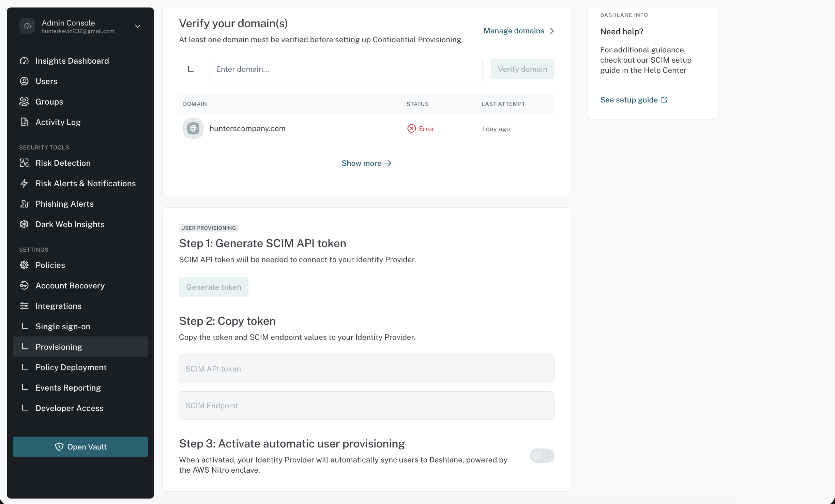Expand the Admin Console account chevron

(x=138, y=26)
